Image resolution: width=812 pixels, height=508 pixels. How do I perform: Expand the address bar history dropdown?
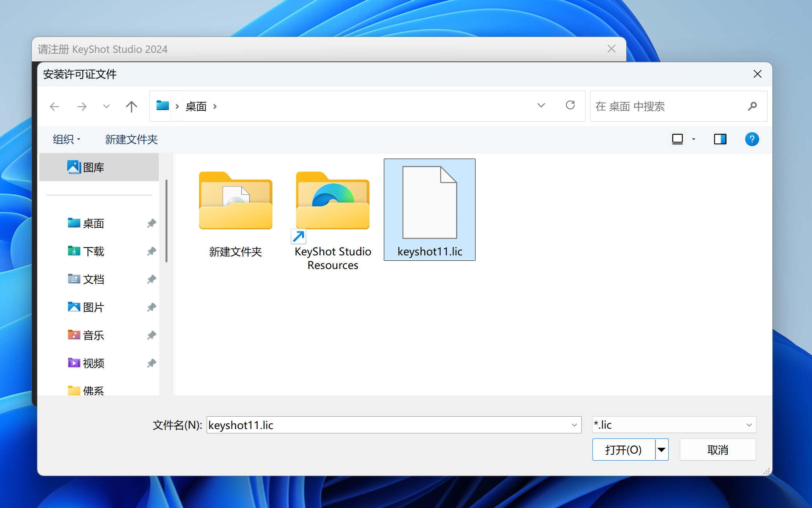point(541,106)
